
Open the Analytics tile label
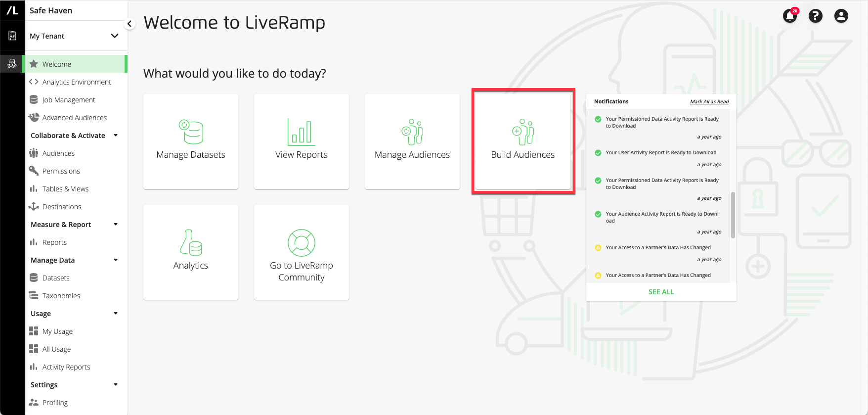[x=191, y=266]
